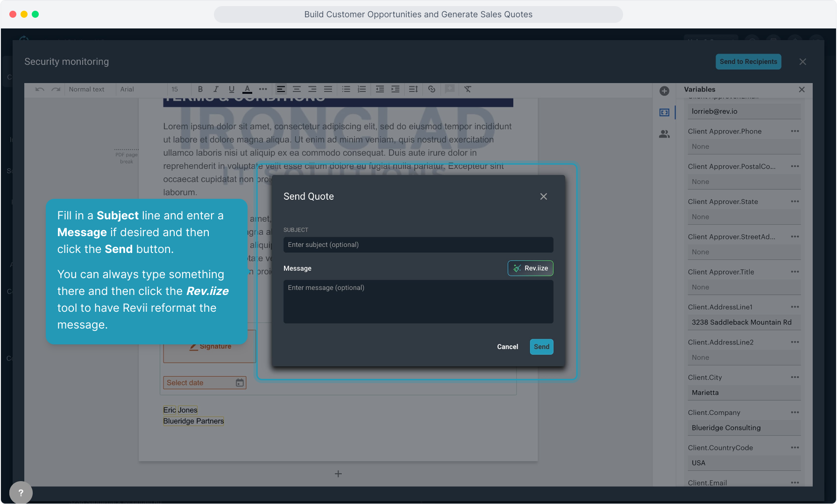837x504 pixels.
Task: Click the help question mark button
Action: pos(21,492)
